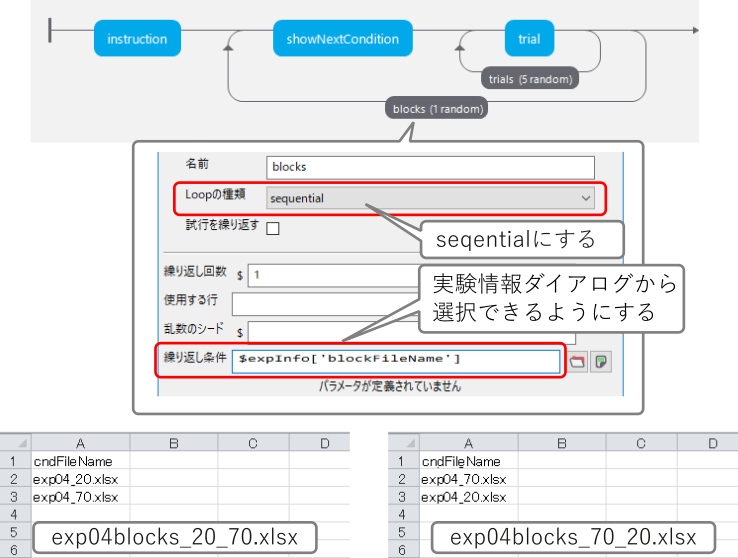Open blocks (1 random) loop properties
Screen dimensions: 738x558
437,109
